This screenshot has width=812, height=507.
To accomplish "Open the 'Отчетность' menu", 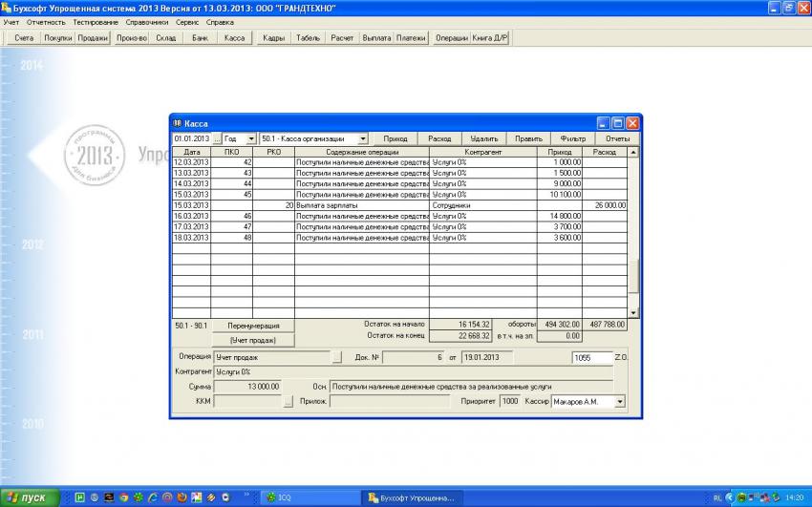I will click(x=47, y=22).
